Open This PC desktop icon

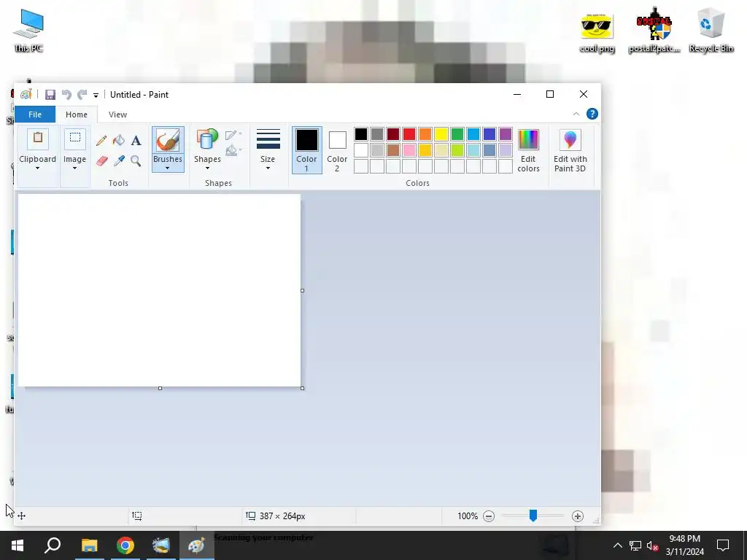[x=28, y=31]
